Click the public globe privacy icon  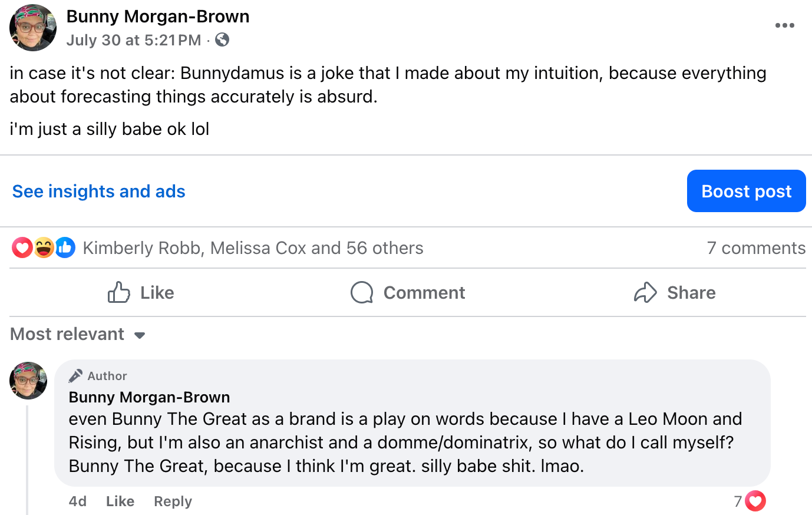click(x=222, y=40)
